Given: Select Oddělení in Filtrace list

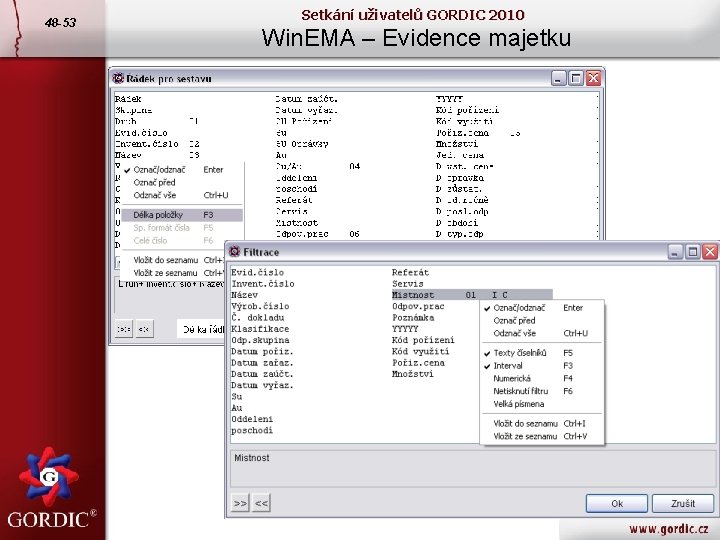Looking at the screenshot, I should tap(252, 419).
